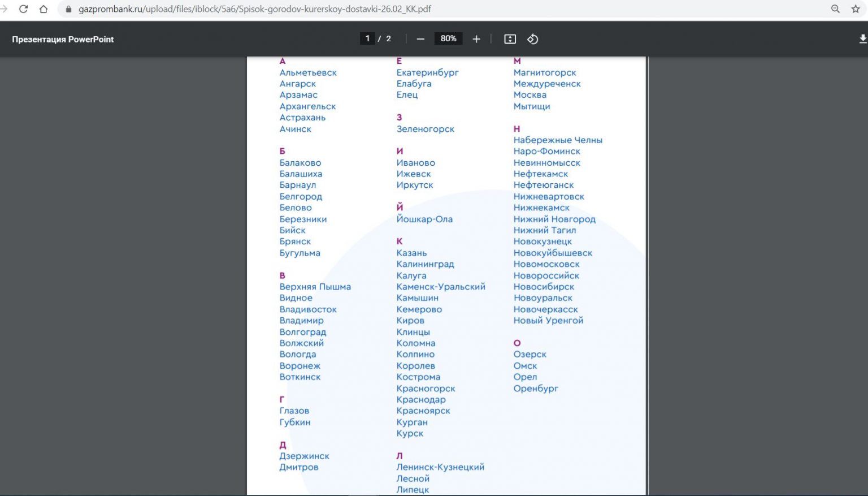Click the city Омск

click(x=525, y=366)
